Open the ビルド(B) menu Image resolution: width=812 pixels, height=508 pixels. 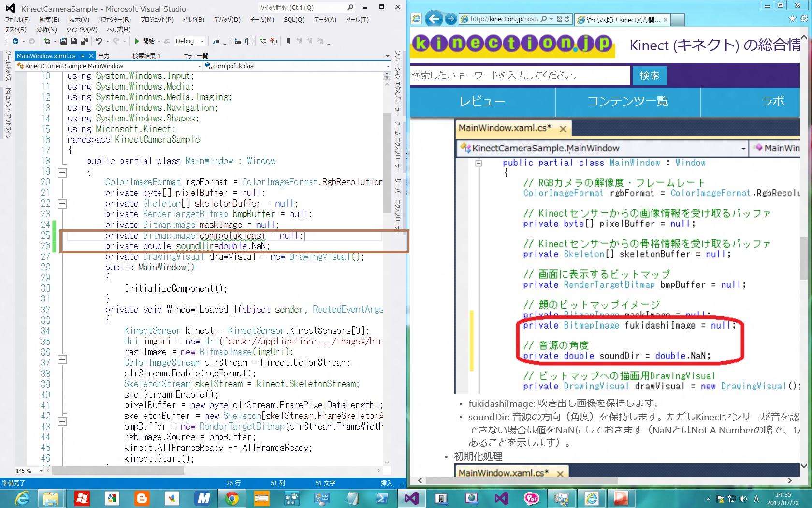click(x=193, y=20)
